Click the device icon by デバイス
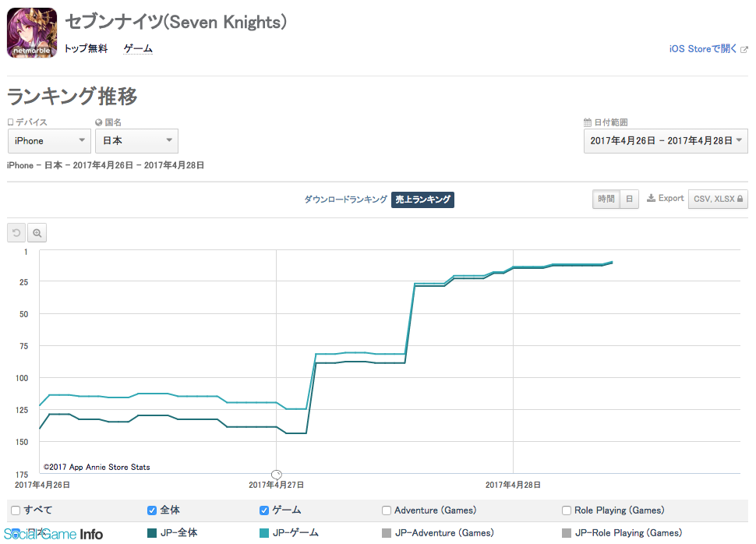The image size is (756, 544). (11, 122)
